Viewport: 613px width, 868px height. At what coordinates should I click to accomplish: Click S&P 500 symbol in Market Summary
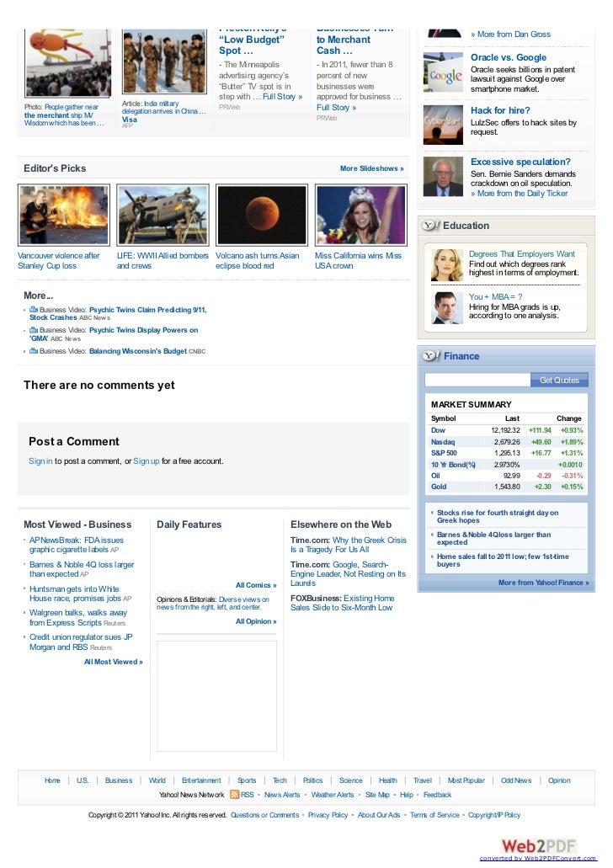click(444, 453)
